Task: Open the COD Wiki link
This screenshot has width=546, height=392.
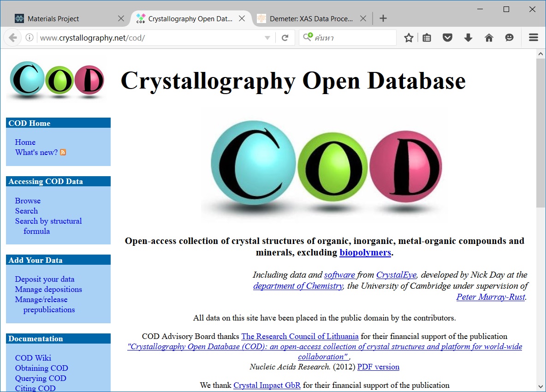Action: (x=33, y=358)
